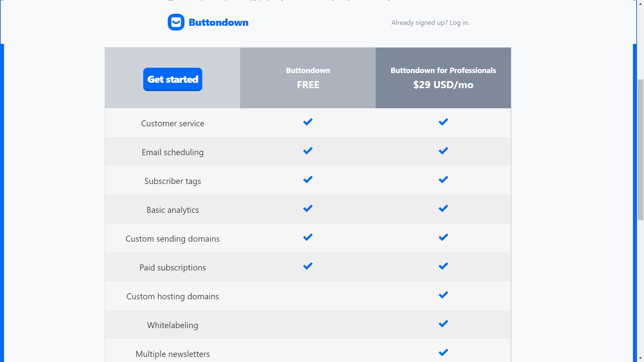The height and width of the screenshot is (362, 644).
Task: Click the Buttondown wordmark in the header
Action: coord(218,22)
